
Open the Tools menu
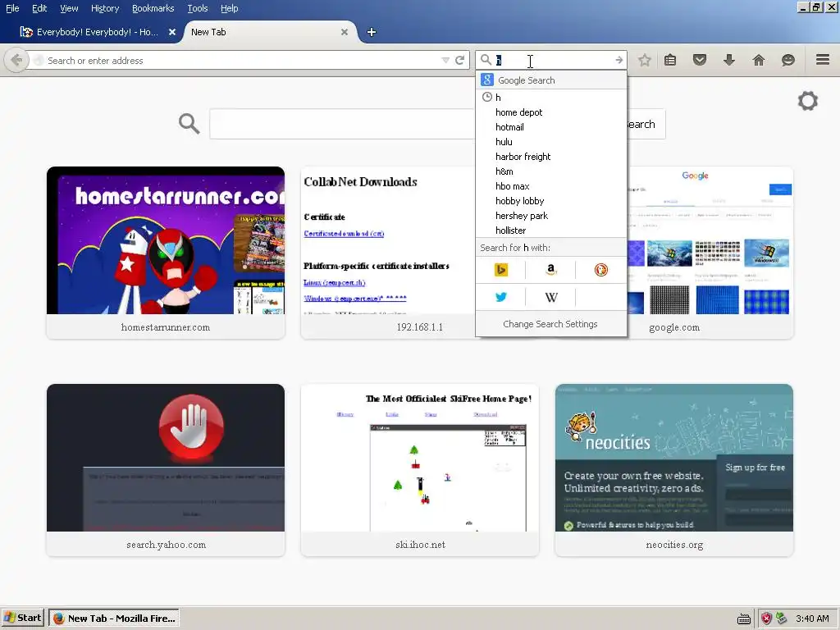point(198,8)
